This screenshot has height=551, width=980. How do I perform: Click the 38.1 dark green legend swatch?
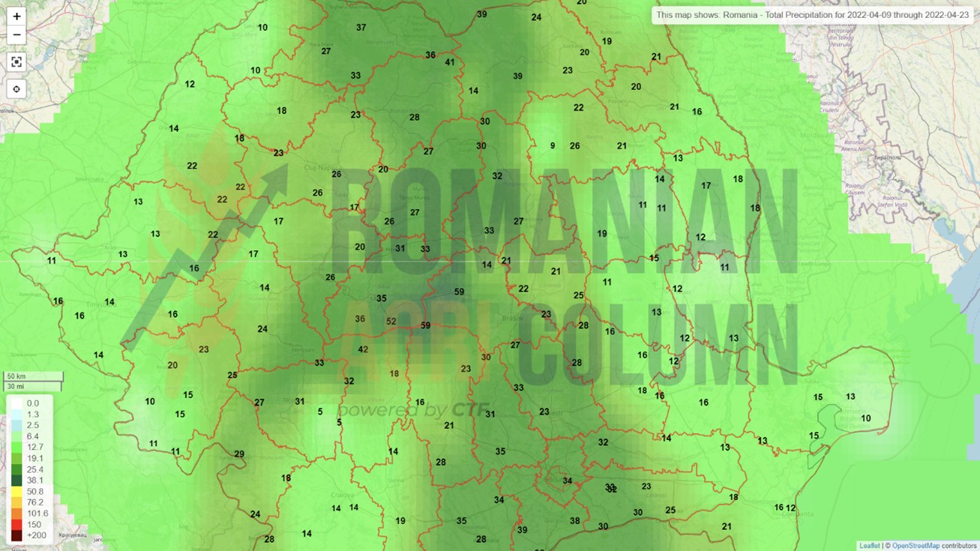point(16,481)
